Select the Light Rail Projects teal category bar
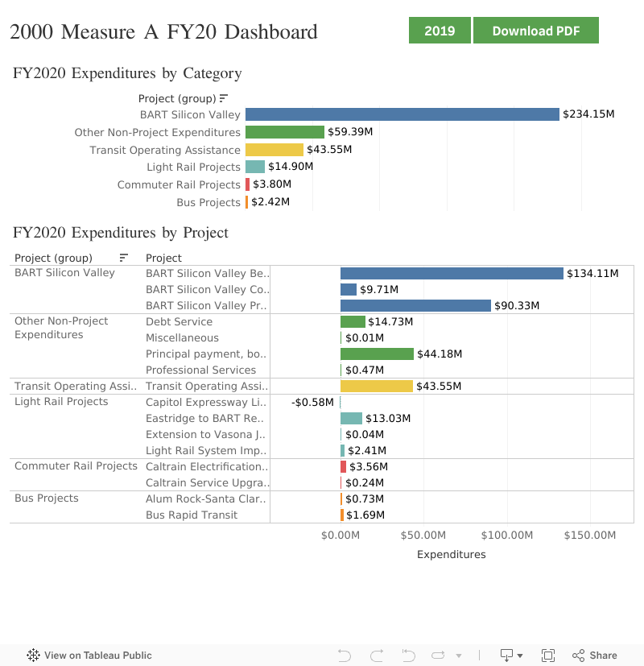Viewport: 644px width, 666px height. [x=255, y=167]
